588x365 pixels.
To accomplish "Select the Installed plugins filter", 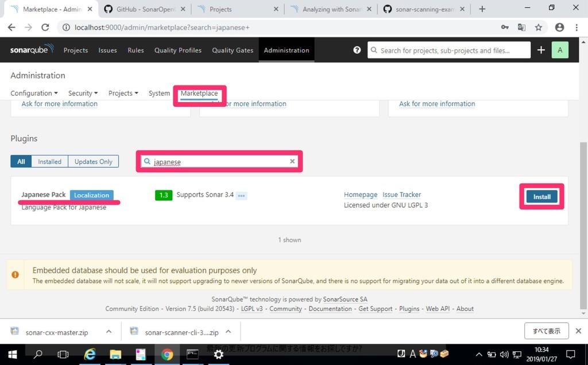I will click(49, 161).
